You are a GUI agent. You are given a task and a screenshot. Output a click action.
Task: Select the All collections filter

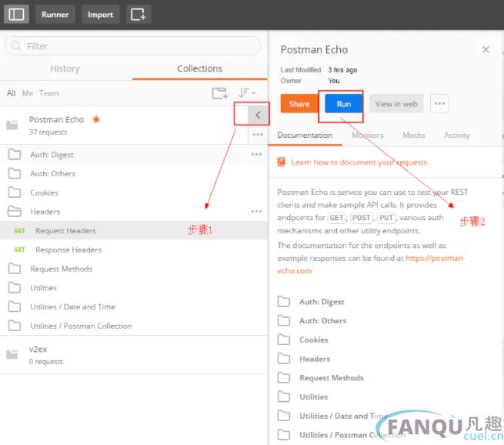12,93
